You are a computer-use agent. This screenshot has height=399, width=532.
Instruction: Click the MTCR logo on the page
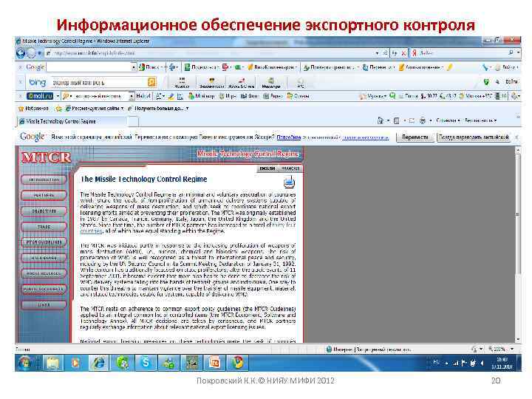click(46, 157)
